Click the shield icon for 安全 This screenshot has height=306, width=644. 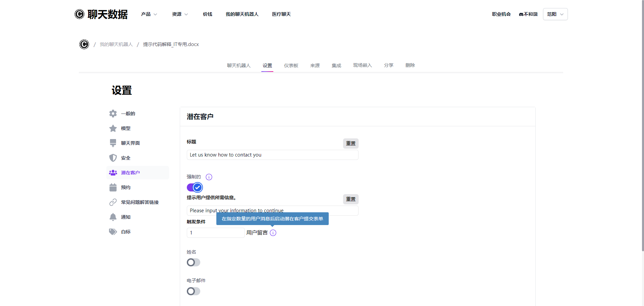[x=113, y=158]
